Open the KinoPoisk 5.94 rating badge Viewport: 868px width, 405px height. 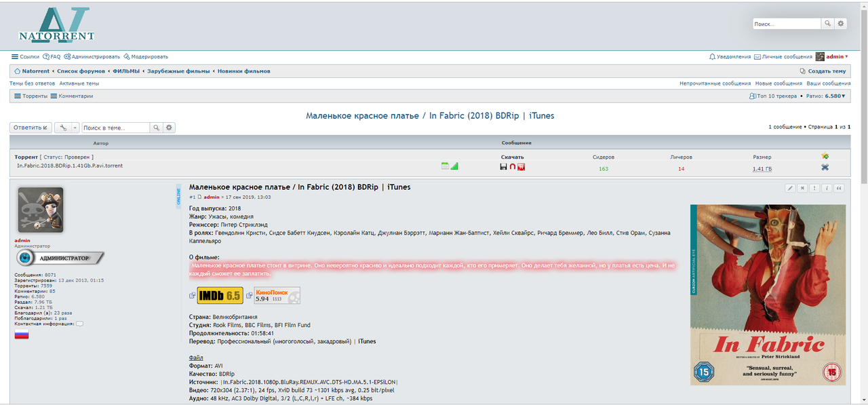(277, 295)
